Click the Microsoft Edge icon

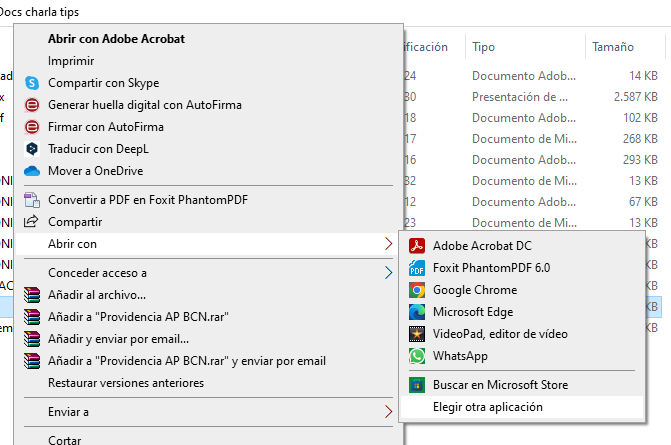point(417,312)
